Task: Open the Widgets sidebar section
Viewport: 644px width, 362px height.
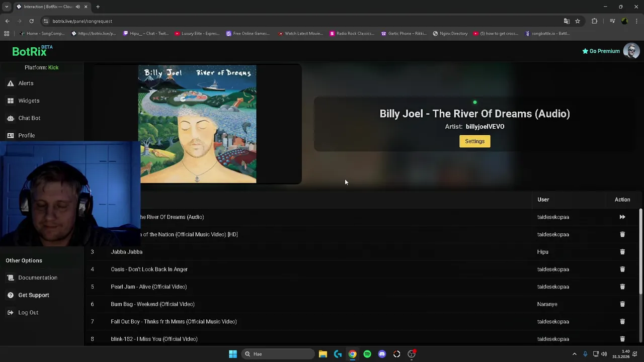Action: [29, 101]
